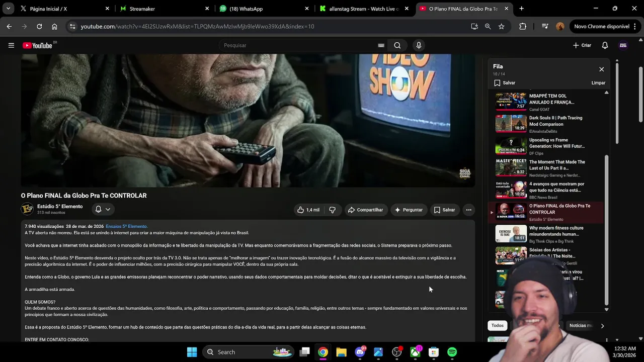
Task: Select the Notícias filter chip
Action: (x=581, y=326)
